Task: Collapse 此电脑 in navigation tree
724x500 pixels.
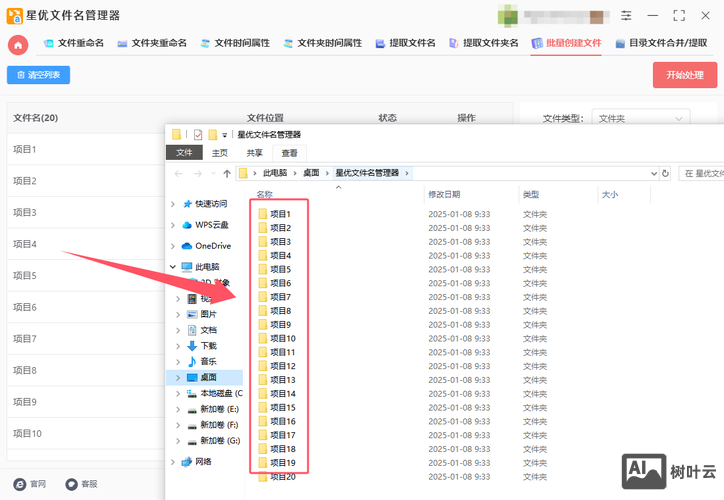Action: (x=173, y=267)
